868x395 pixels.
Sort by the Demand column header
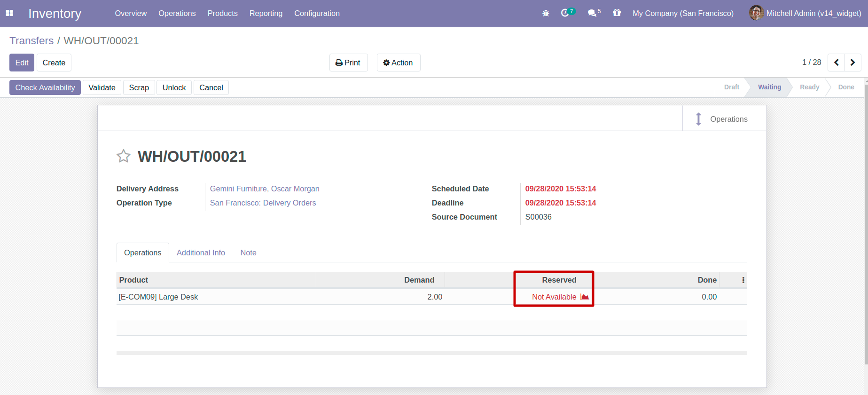[x=380, y=280]
